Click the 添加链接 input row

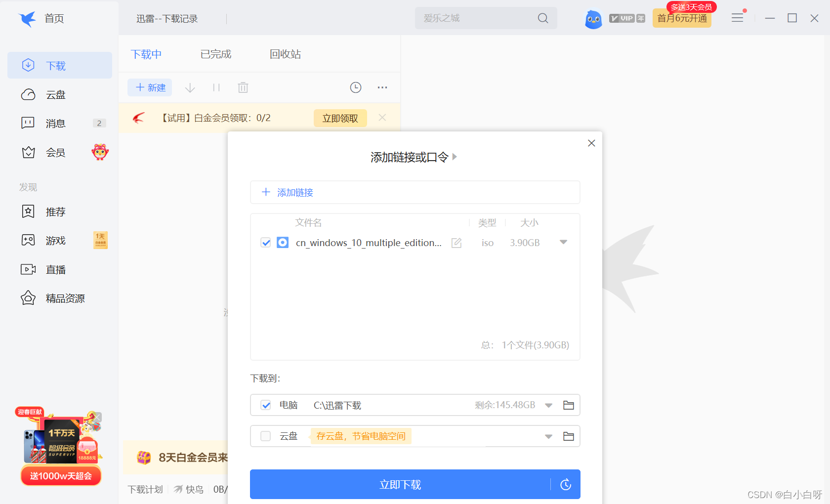415,192
